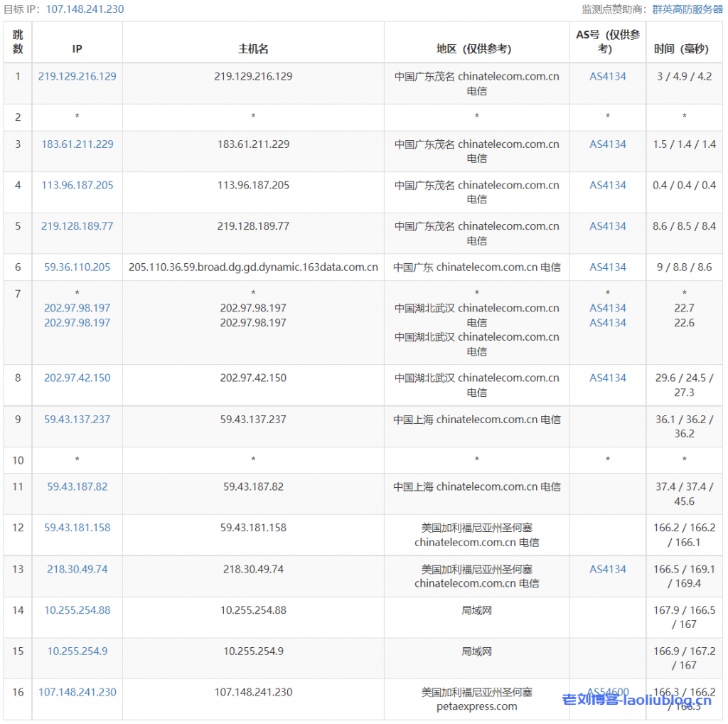Image resolution: width=728 pixels, height=724 pixels.
Task: Open the AS4134 link in hop 13 row
Action: [x=608, y=569]
